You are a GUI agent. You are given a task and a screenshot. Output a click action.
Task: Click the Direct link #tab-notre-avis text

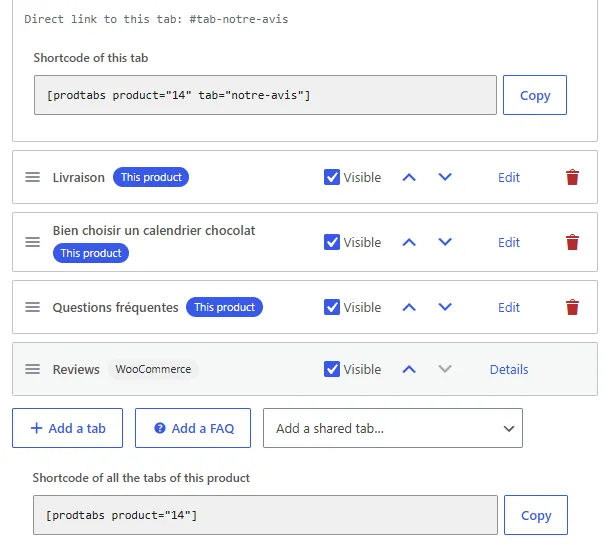click(156, 19)
